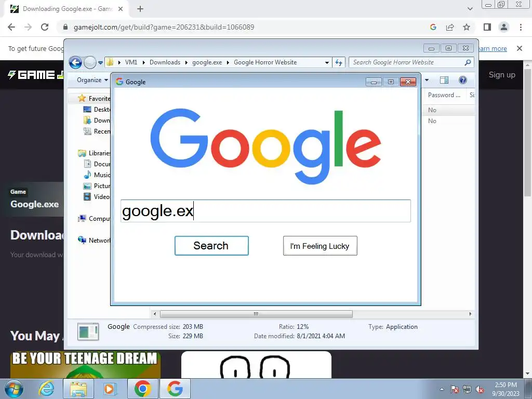
Task: Open Windows Media Player taskbar icon
Action: pos(110,389)
